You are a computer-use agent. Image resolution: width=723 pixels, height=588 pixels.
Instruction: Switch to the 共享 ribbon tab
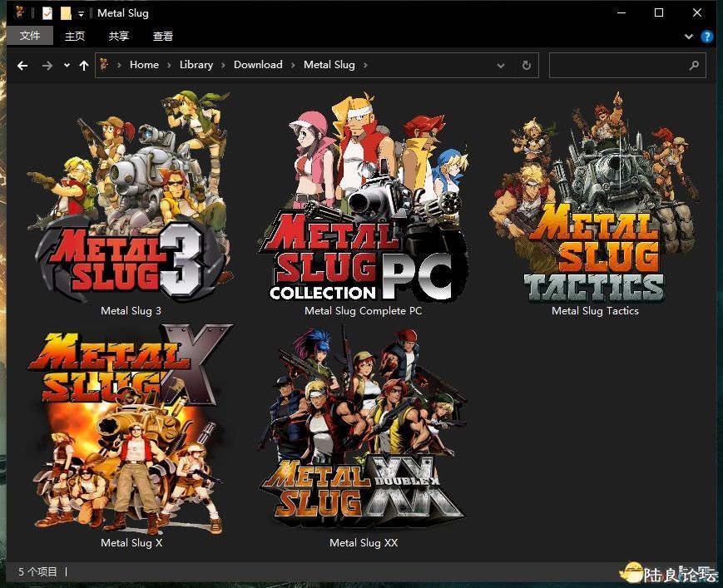119,36
